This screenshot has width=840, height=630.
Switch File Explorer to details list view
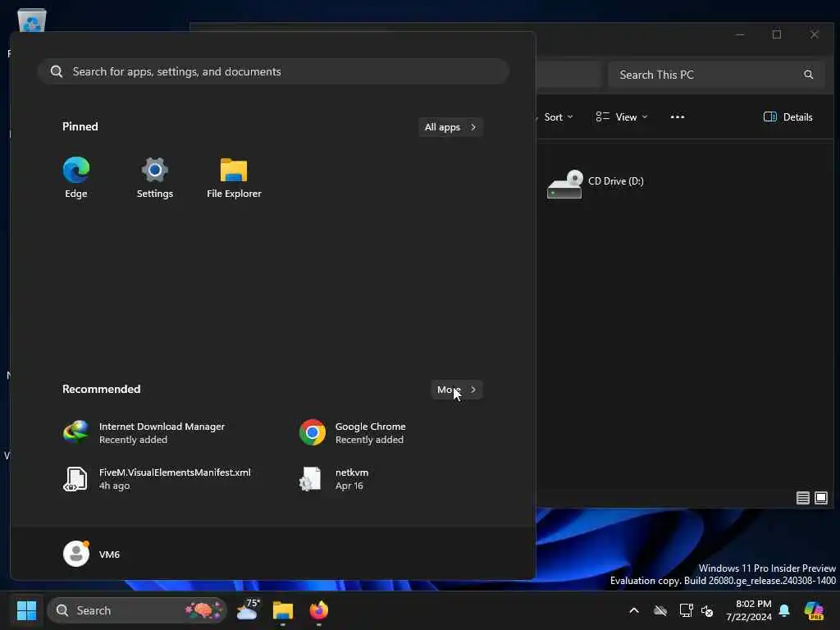(802, 498)
